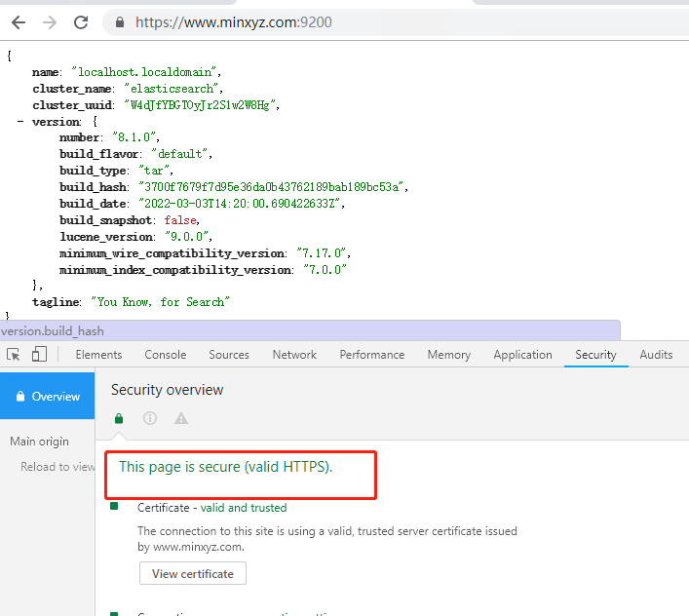Click the green square beside Certificate
Screen dimensions: 689x616
coord(114,506)
